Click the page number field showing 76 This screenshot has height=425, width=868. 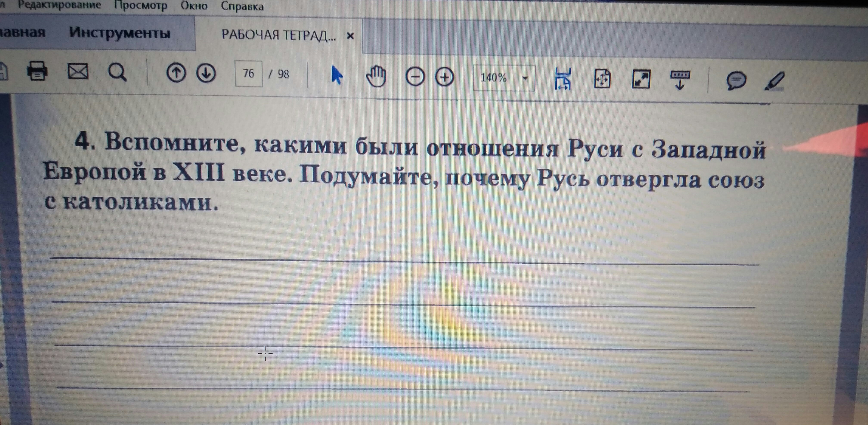pyautogui.click(x=249, y=73)
